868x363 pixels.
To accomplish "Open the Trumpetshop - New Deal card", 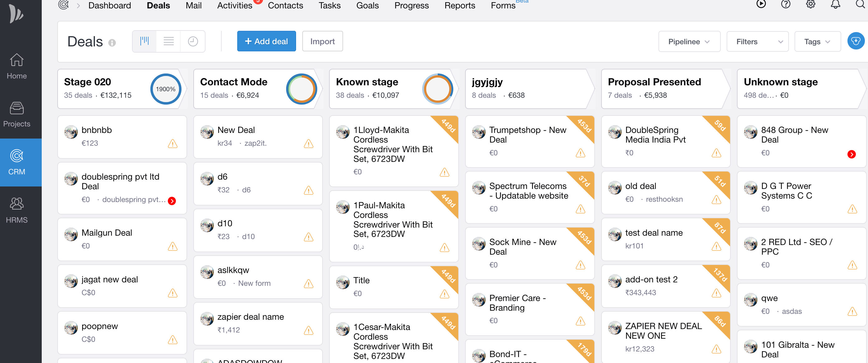I will pyautogui.click(x=530, y=141).
